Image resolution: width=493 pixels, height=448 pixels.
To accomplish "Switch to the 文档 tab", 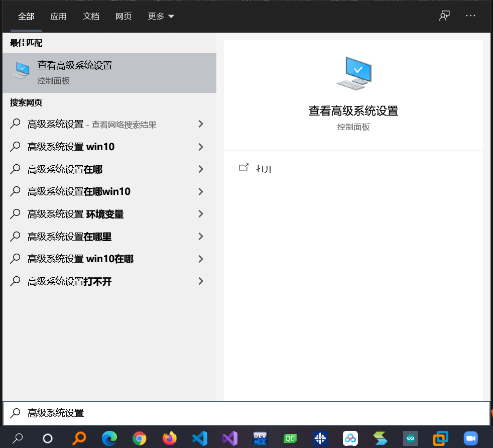I will click(91, 17).
